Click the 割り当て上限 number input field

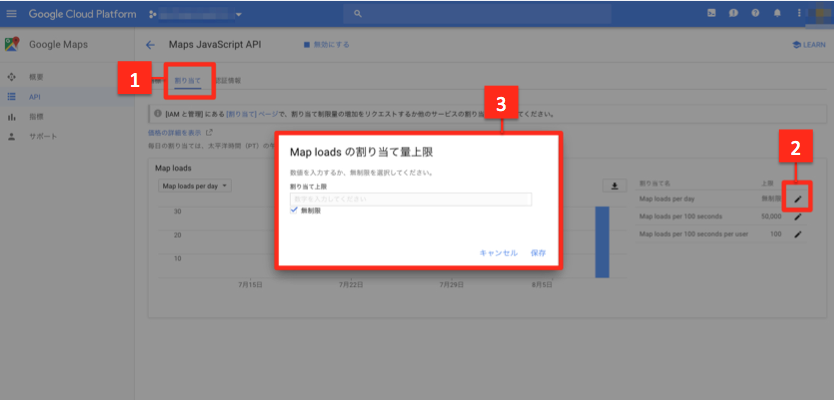coord(411,199)
